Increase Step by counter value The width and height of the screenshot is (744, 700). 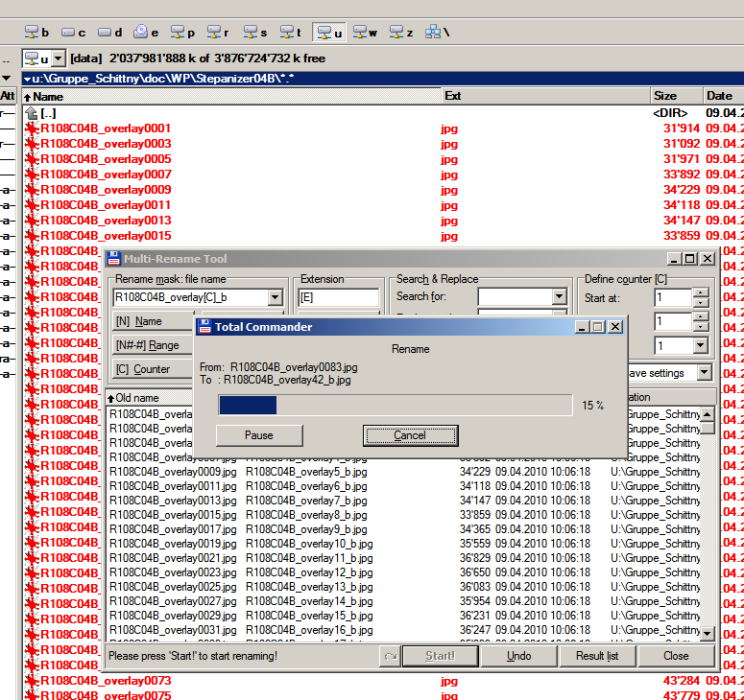click(x=700, y=317)
